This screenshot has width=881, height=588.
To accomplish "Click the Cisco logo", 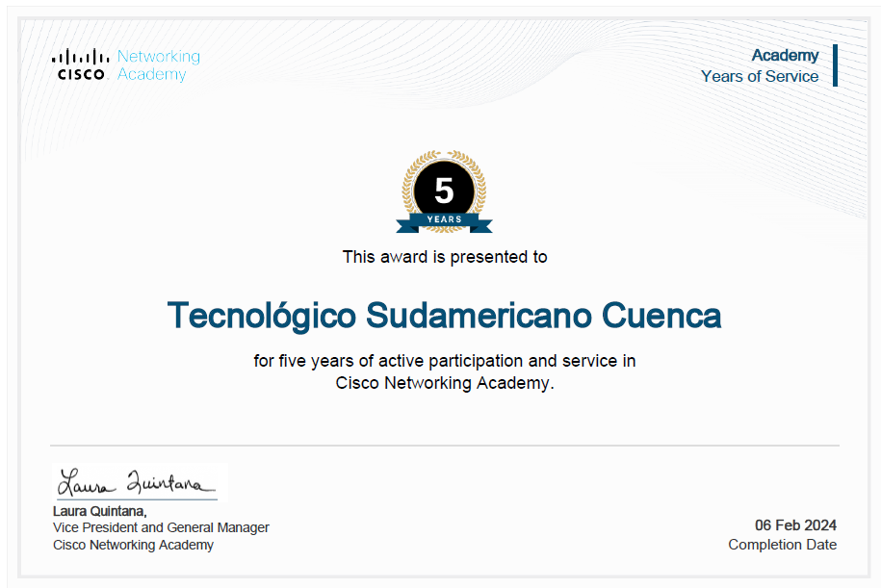I will click(x=80, y=64).
